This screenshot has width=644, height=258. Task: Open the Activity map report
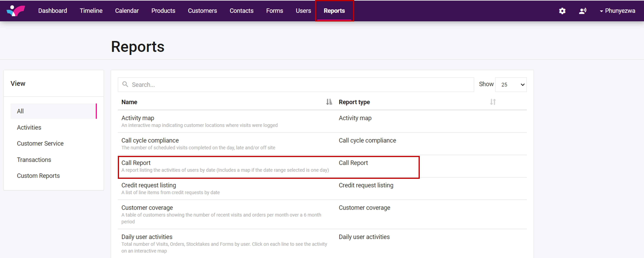(x=137, y=118)
